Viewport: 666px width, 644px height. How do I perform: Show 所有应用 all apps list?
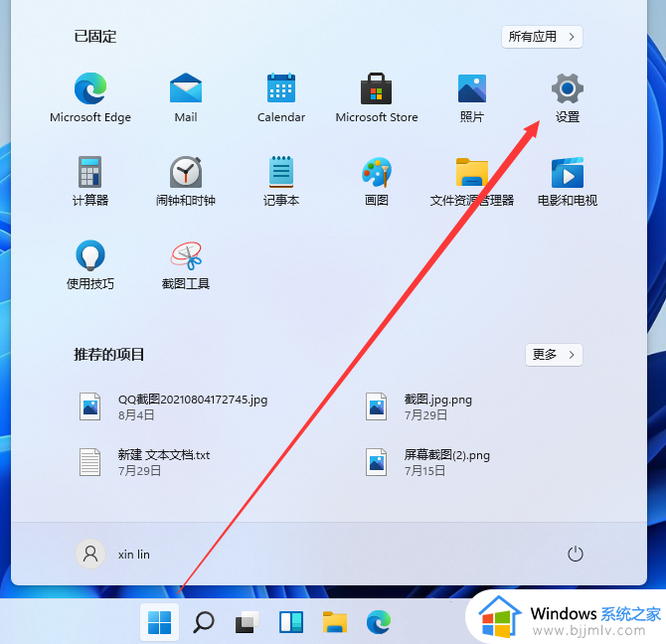click(542, 37)
